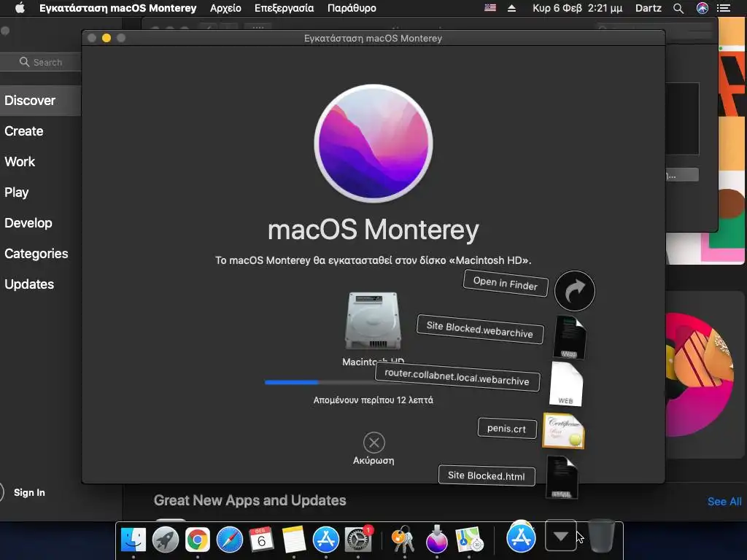Open the App Store downloads folder in Dock
The image size is (747, 560).
521,537
